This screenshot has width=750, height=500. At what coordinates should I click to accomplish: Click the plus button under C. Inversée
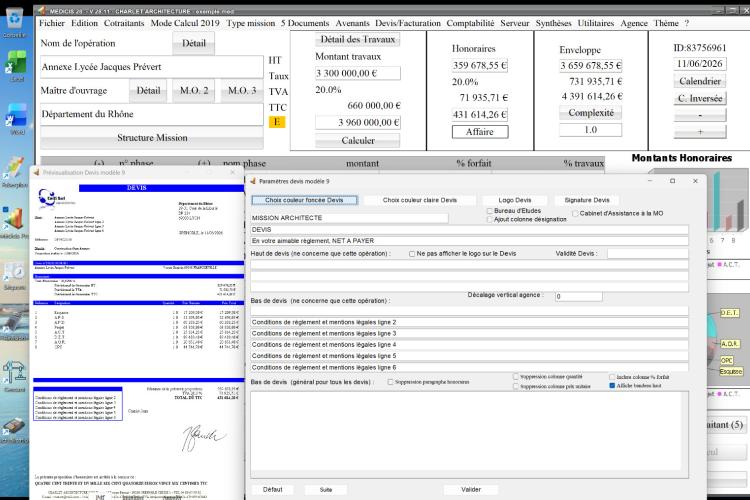click(700, 132)
